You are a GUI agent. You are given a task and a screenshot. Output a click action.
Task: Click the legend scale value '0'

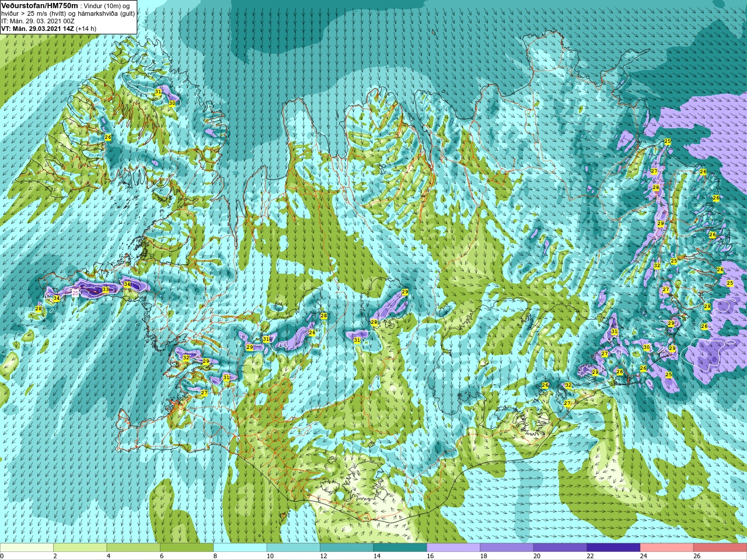pyautogui.click(x=2, y=556)
